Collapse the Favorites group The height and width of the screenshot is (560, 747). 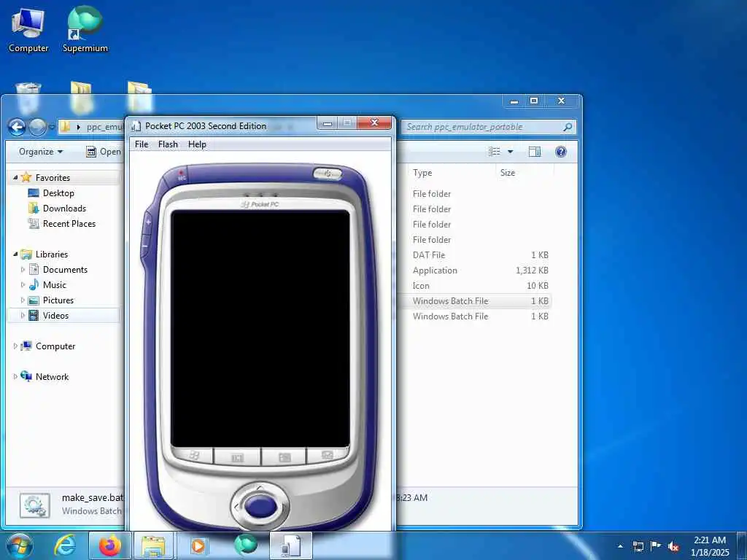(x=15, y=178)
